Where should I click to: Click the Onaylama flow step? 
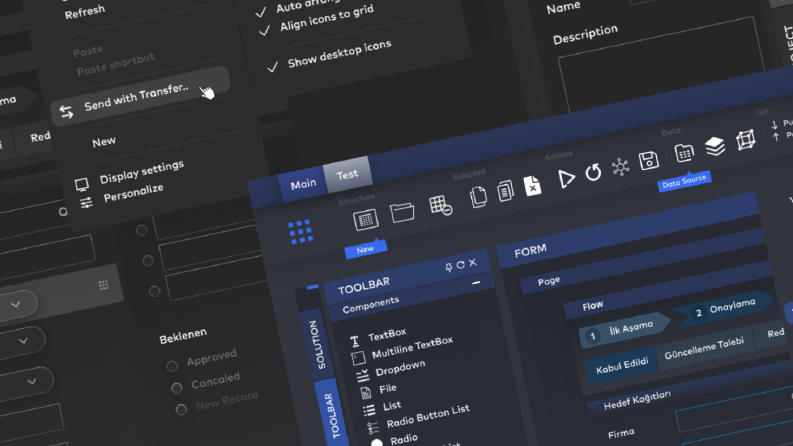click(x=725, y=308)
